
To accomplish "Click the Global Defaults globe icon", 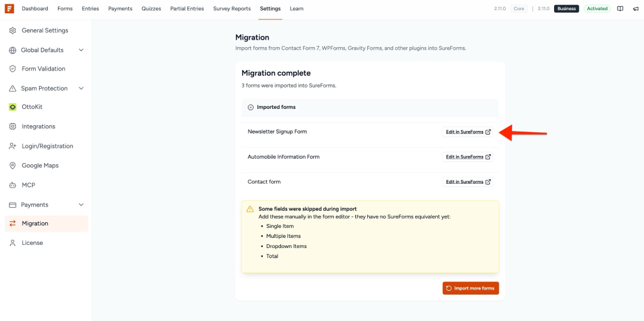I will pos(13,50).
